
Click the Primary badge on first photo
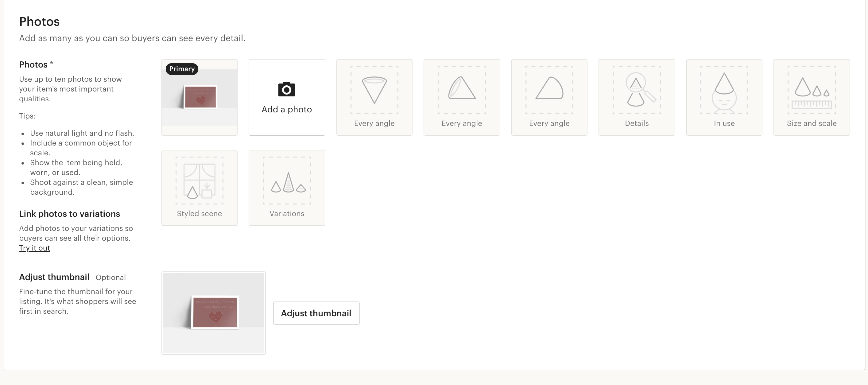pos(182,69)
